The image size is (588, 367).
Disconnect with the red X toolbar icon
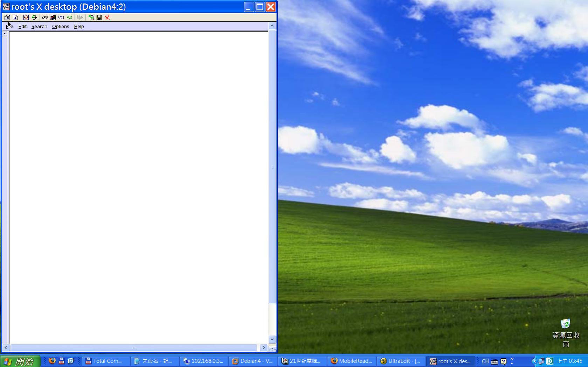click(x=108, y=17)
